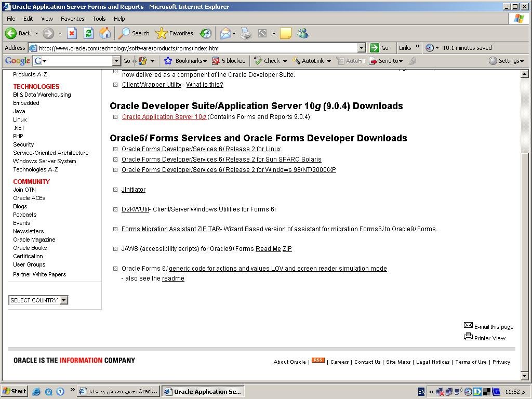Open the Search magnifier in toolbar

(124, 33)
